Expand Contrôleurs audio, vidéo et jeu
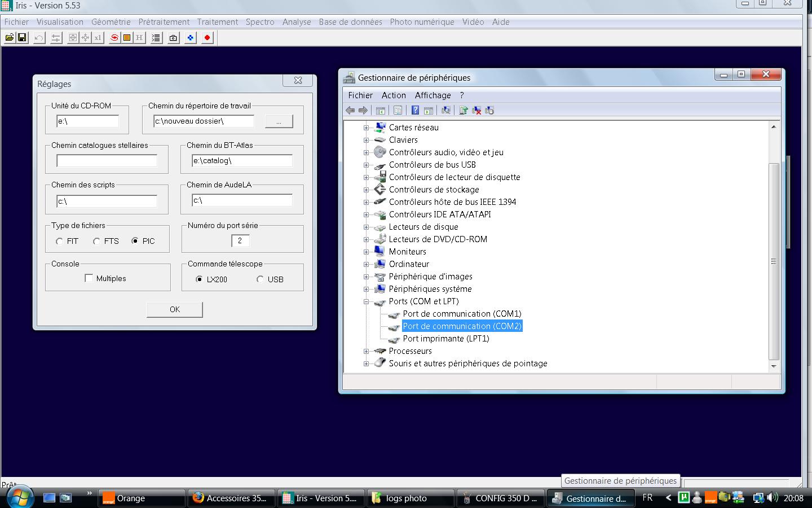This screenshot has width=812, height=508. [367, 152]
